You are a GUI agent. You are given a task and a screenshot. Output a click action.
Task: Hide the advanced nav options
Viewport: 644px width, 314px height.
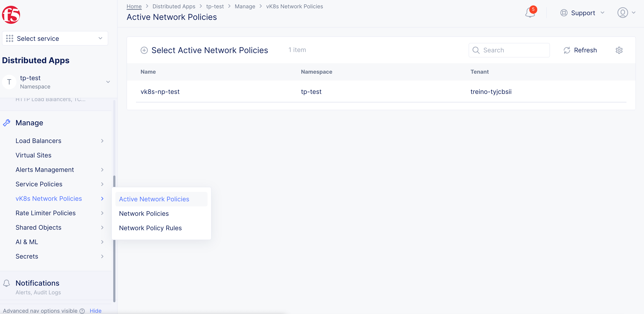(x=95, y=311)
